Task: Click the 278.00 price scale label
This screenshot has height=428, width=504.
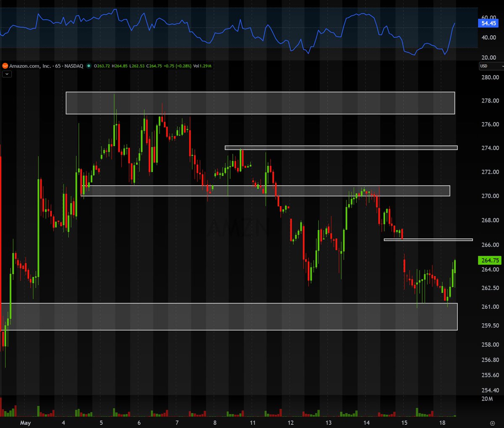Action: [x=490, y=101]
